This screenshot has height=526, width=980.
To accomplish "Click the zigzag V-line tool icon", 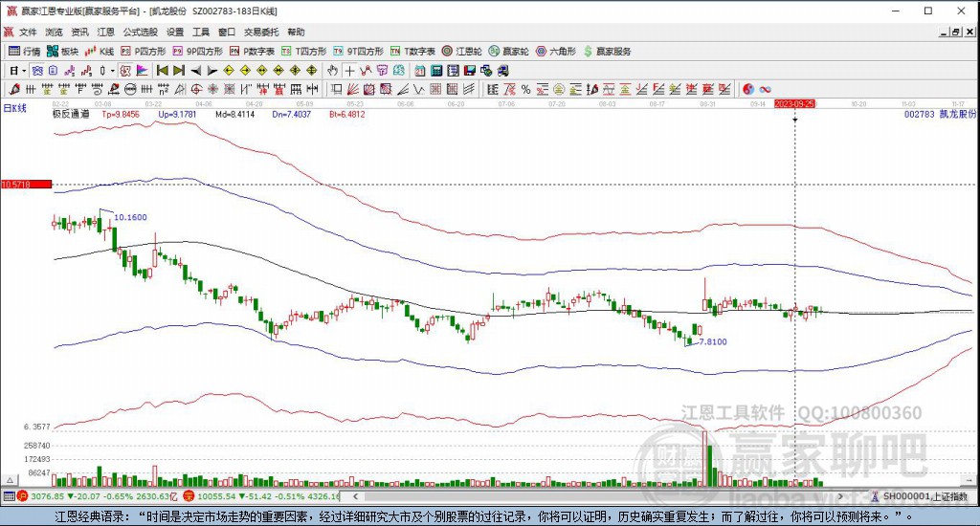I will click(x=419, y=89).
